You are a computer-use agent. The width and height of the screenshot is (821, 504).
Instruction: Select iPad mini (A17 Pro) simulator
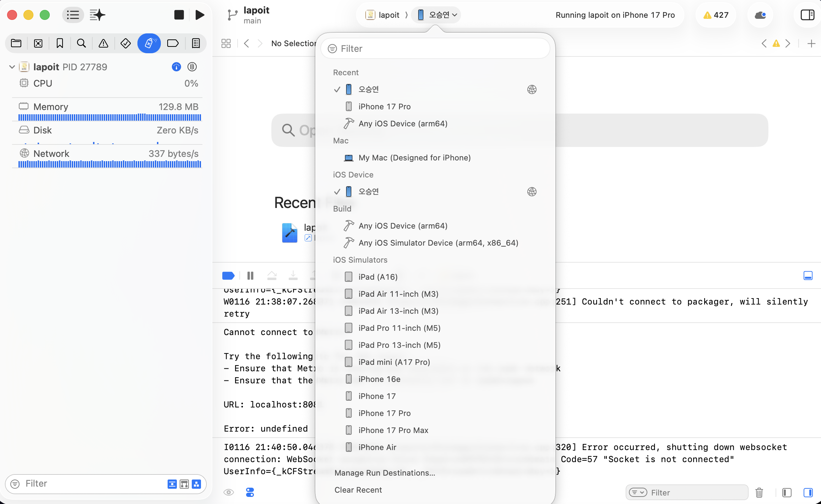435,362
